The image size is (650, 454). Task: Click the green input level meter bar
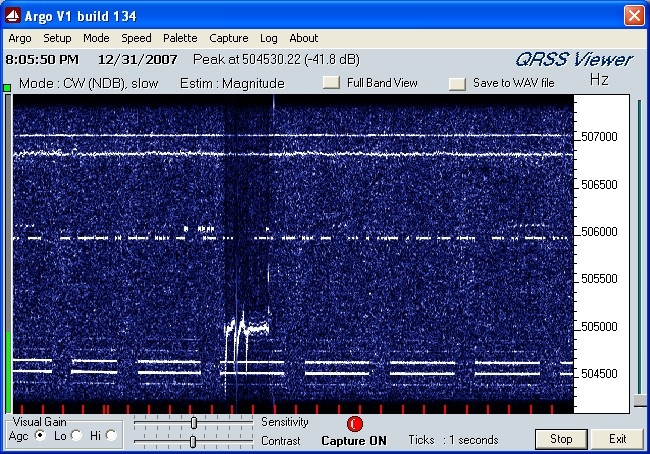click(x=8, y=371)
